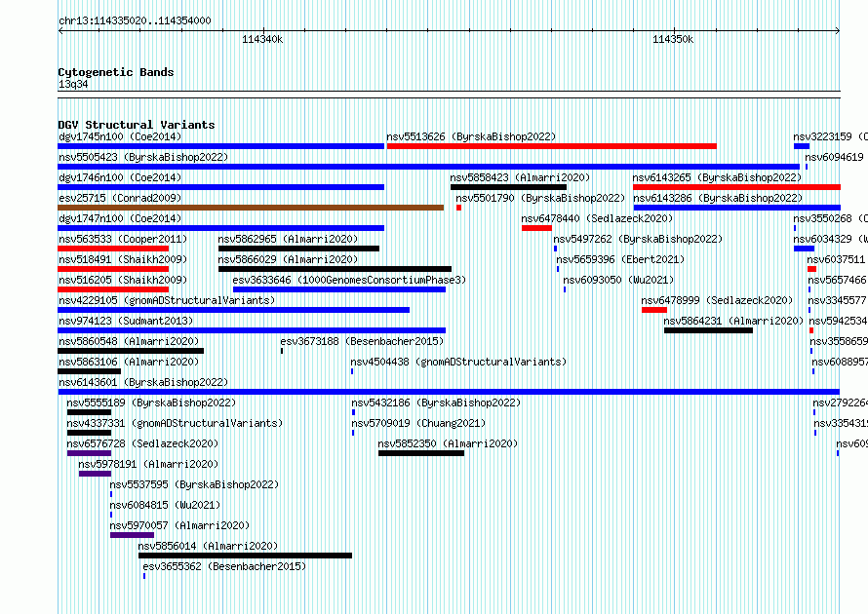Click the brown esv25715 (Conrad2009) bar
868x614 pixels.
tap(251, 208)
